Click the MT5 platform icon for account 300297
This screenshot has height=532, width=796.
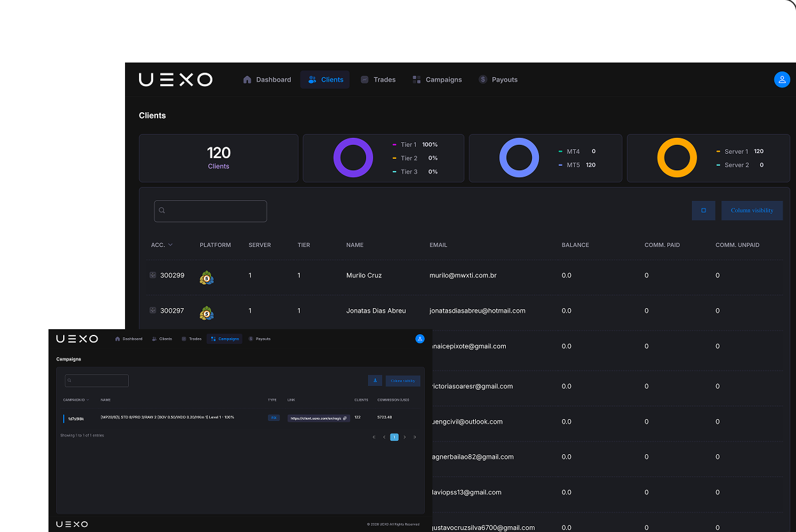[x=207, y=313]
